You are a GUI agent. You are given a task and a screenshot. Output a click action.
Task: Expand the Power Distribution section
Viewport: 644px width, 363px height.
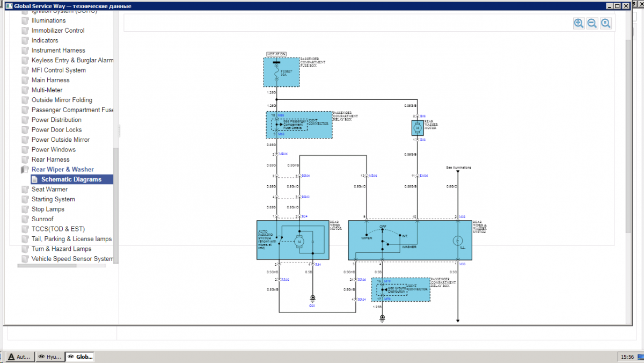(x=56, y=120)
